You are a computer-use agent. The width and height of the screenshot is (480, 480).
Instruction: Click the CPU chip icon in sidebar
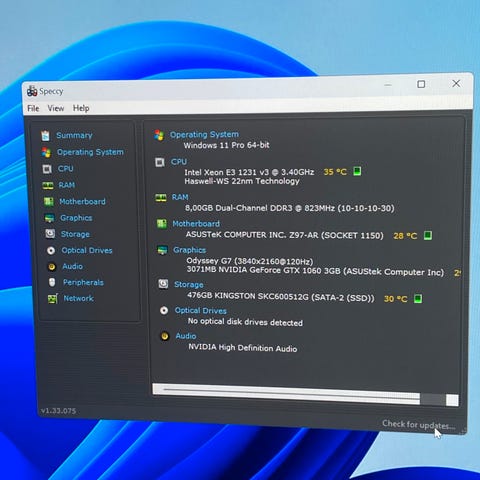click(47, 169)
